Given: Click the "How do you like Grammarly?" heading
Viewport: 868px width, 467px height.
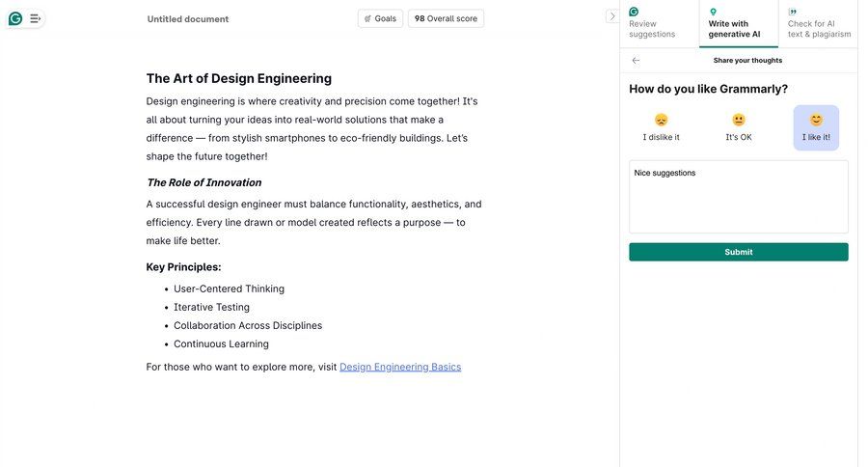Looking at the screenshot, I should click(708, 89).
